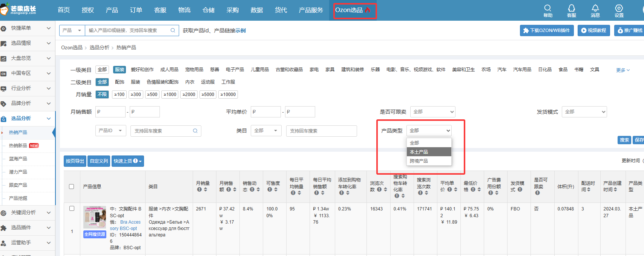The width and height of the screenshot is (644, 256).
Task: Tick the checkbox for 文胸配件 product row
Action: click(x=72, y=208)
